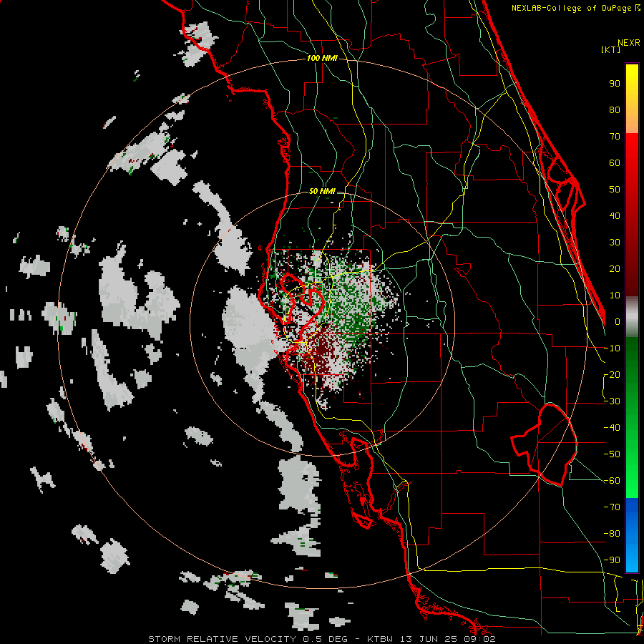Screen dimensions: 644x644
Task: Click the 09:02 timestamp in the caption
Action: (x=480, y=639)
